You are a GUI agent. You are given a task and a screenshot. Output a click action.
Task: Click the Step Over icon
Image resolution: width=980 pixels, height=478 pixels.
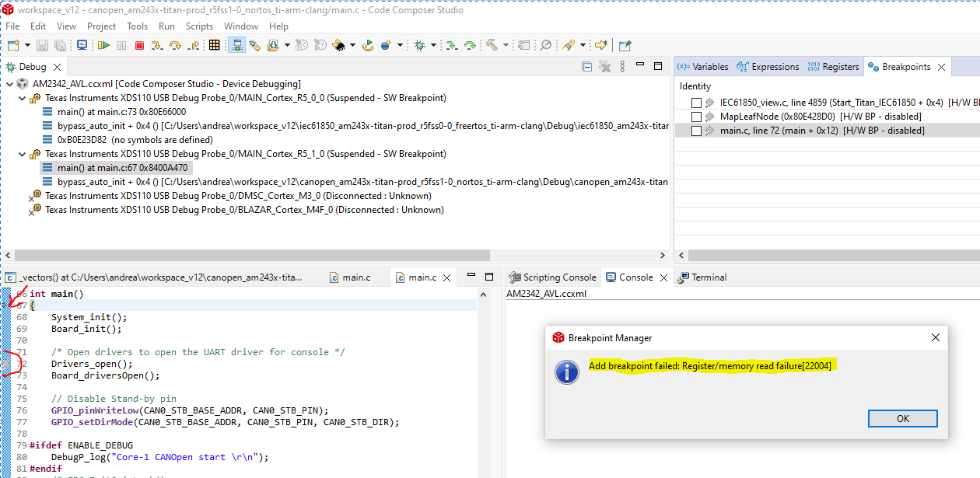(175, 45)
